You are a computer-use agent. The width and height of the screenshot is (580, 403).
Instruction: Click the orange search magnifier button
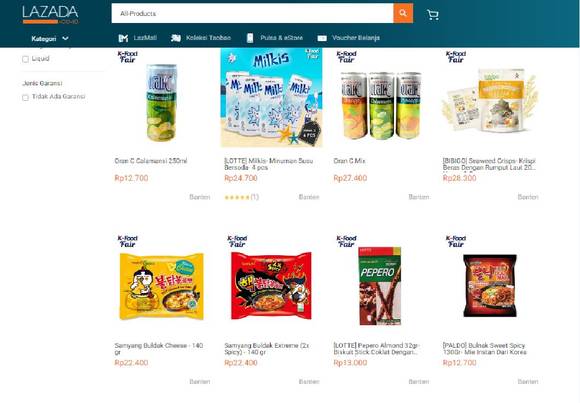[403, 13]
